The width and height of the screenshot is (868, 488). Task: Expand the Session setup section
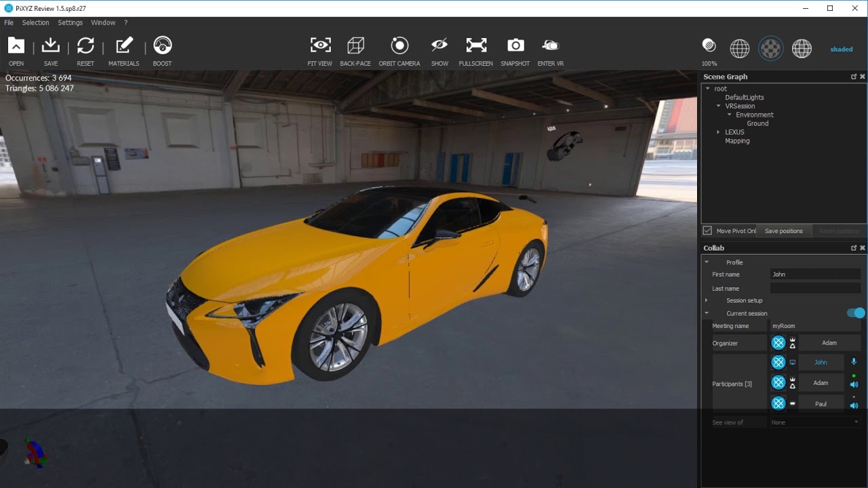(706, 300)
